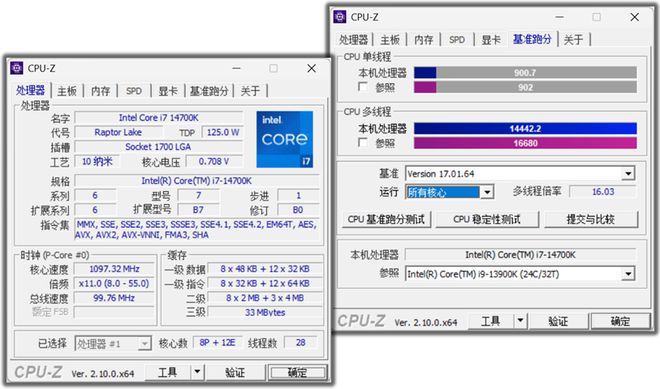Image resolution: width=660 pixels, height=389 pixels.
Task: Click L3 cache 33 MBytes value
Action: tap(265, 312)
